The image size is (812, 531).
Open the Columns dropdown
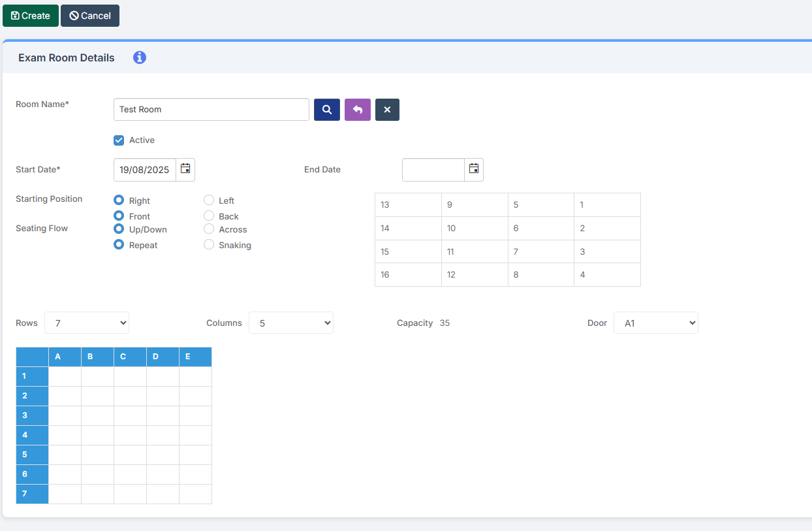291,323
